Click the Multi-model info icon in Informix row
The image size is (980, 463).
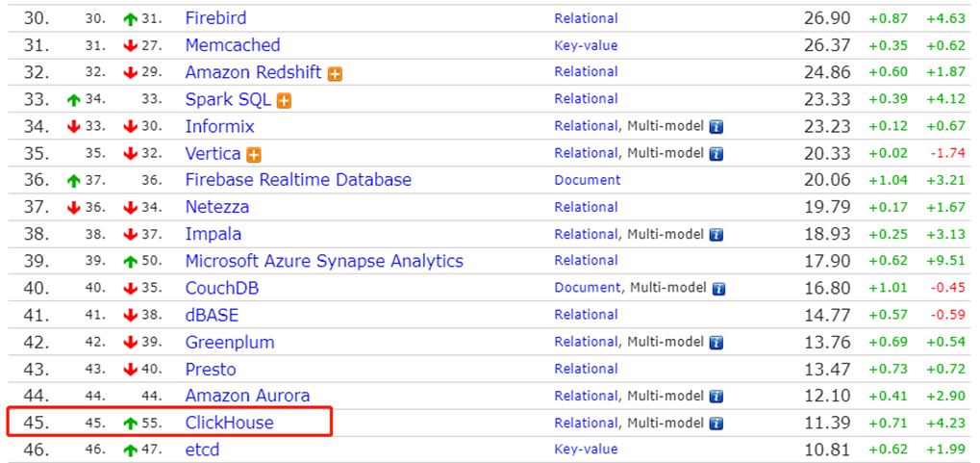(x=716, y=127)
